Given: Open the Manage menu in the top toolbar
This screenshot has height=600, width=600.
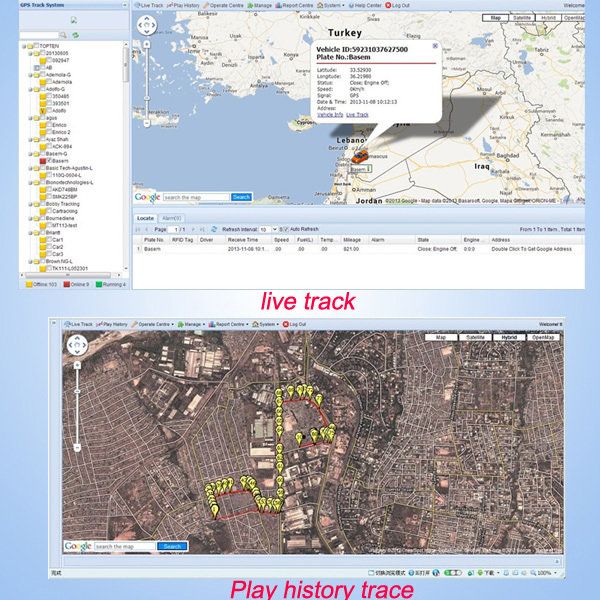Looking at the screenshot, I should click(x=259, y=5).
